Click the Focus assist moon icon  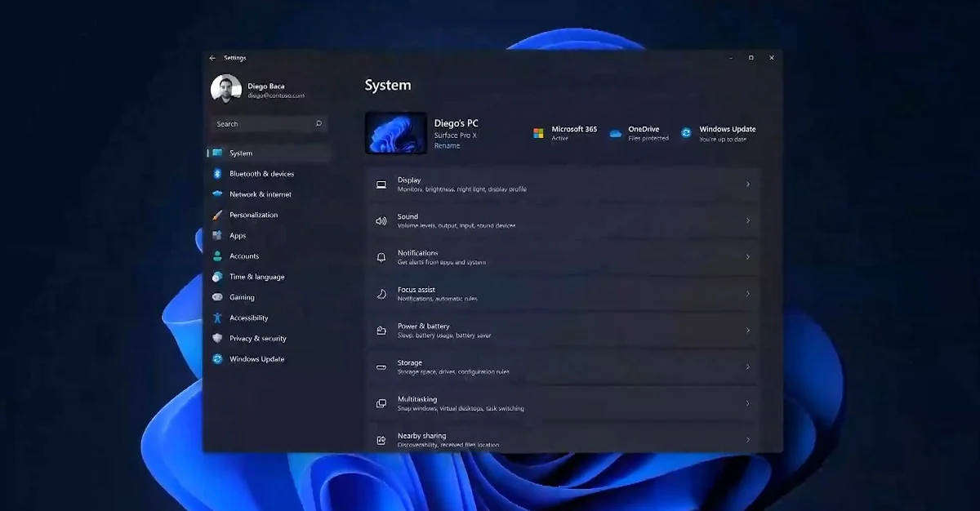(381, 294)
